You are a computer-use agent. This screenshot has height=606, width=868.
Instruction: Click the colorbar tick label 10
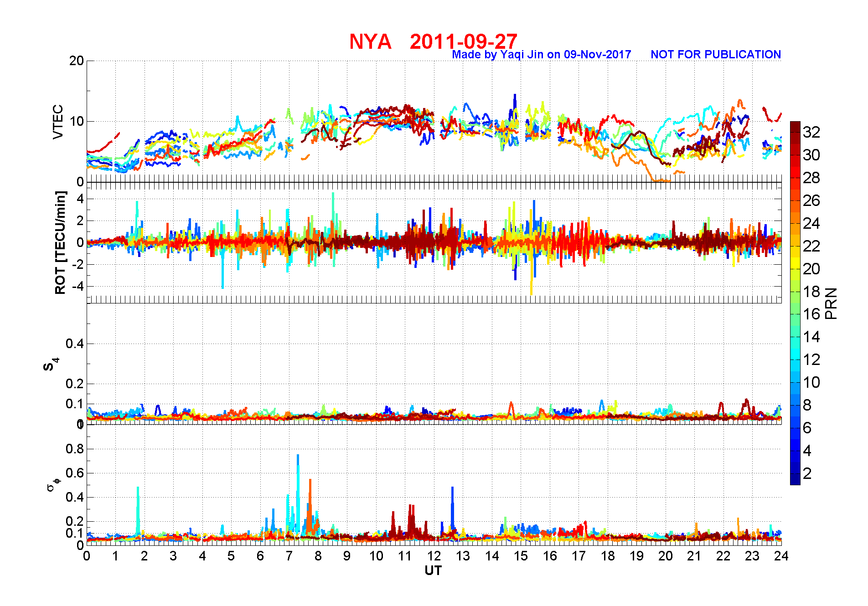tap(811, 382)
